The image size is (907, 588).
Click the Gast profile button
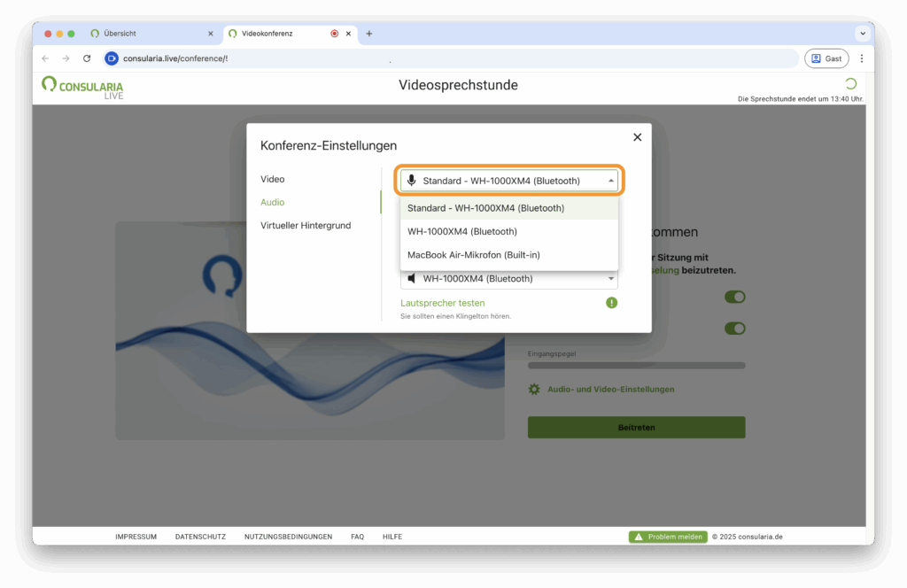[826, 58]
